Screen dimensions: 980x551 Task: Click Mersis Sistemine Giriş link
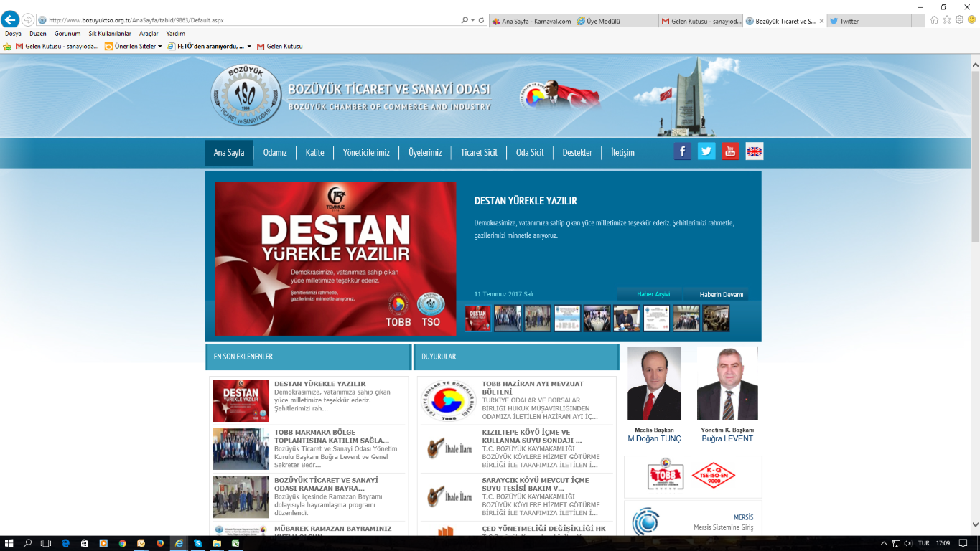[x=723, y=527]
